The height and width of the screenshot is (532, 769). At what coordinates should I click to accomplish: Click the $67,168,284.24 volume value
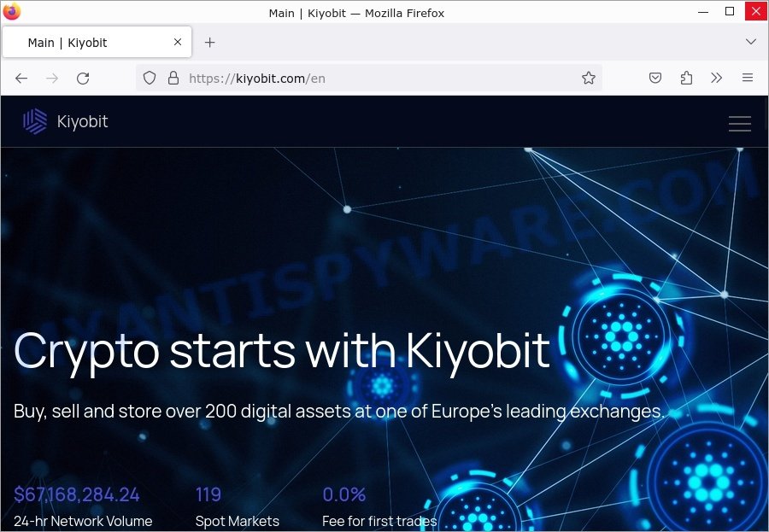77,494
